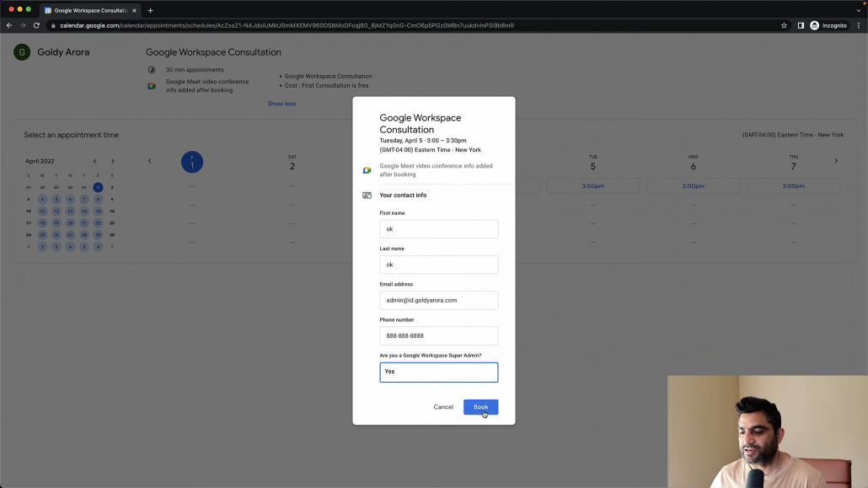Select Tuesday 5 3:00pm slot

pos(593,186)
